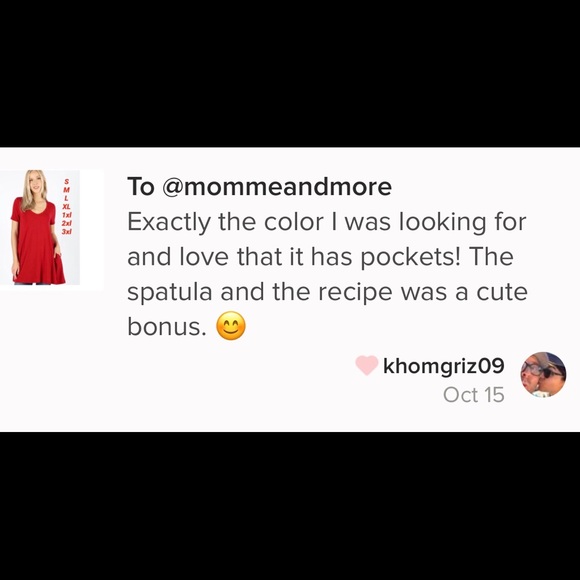Click 'Exactly the color I was looking for'

(x=327, y=222)
